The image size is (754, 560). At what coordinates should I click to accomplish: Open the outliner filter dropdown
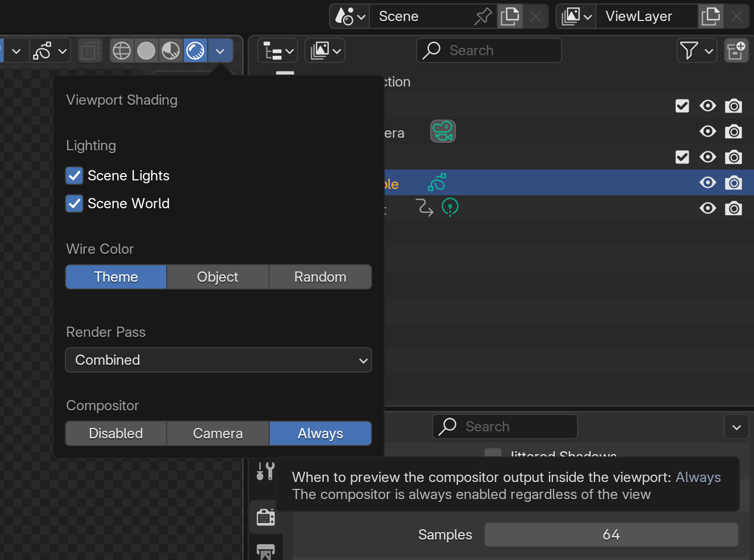(697, 51)
